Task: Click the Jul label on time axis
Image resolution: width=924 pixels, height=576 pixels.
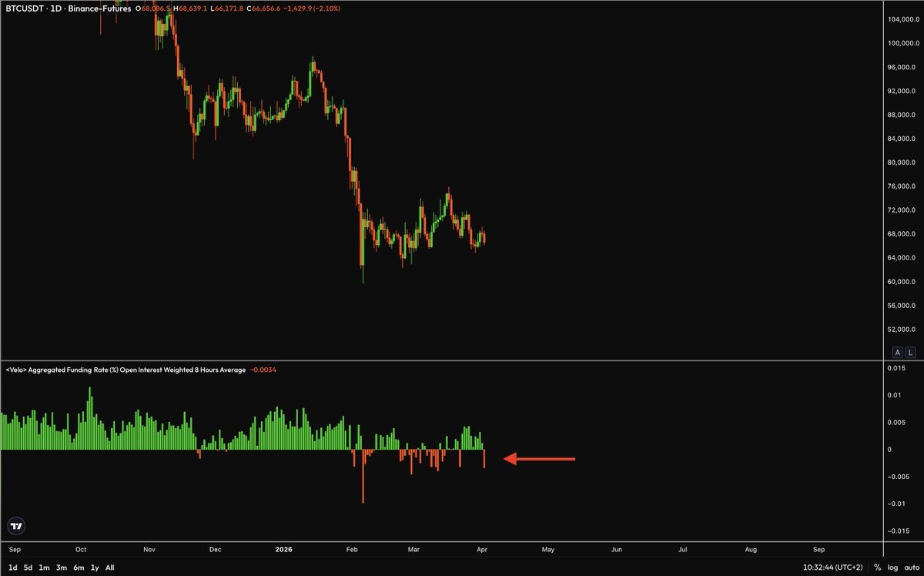Action: [x=683, y=550]
